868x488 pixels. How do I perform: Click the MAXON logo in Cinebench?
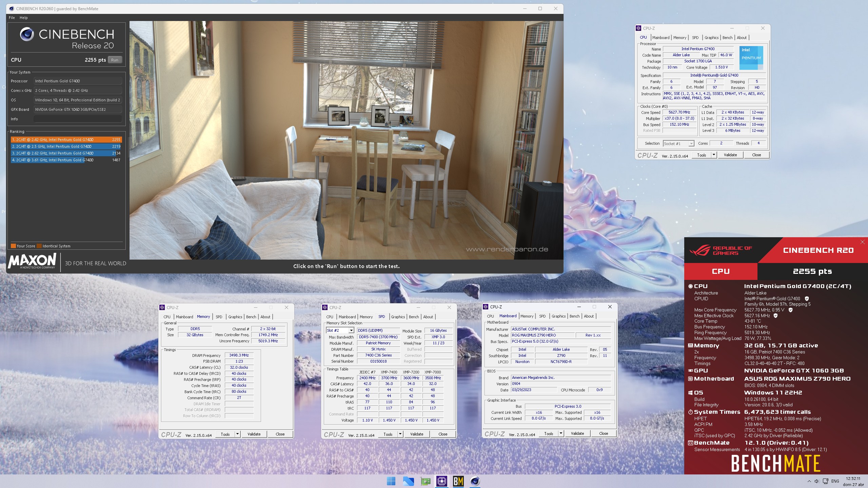(32, 261)
